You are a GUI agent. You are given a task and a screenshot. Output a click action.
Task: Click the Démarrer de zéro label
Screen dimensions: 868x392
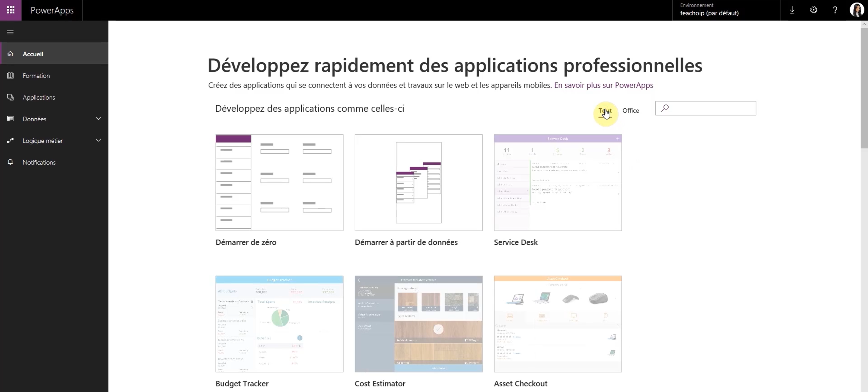pyautogui.click(x=246, y=242)
